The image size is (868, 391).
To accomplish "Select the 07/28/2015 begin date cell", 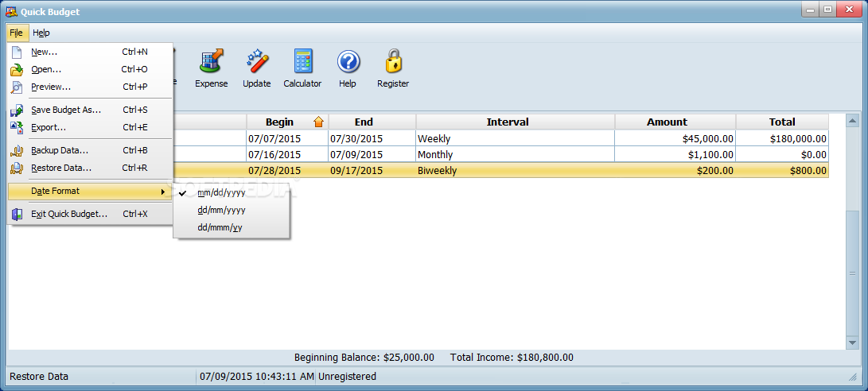I will coord(287,171).
